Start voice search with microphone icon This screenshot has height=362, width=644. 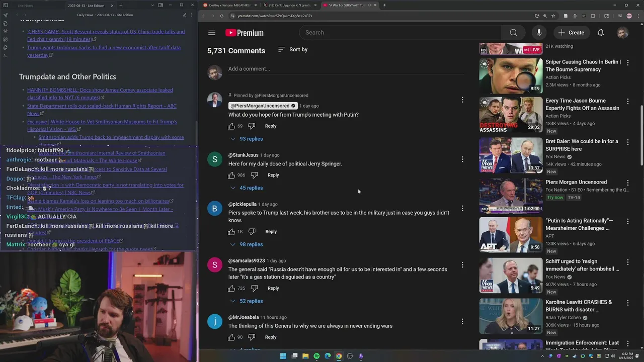(x=539, y=33)
